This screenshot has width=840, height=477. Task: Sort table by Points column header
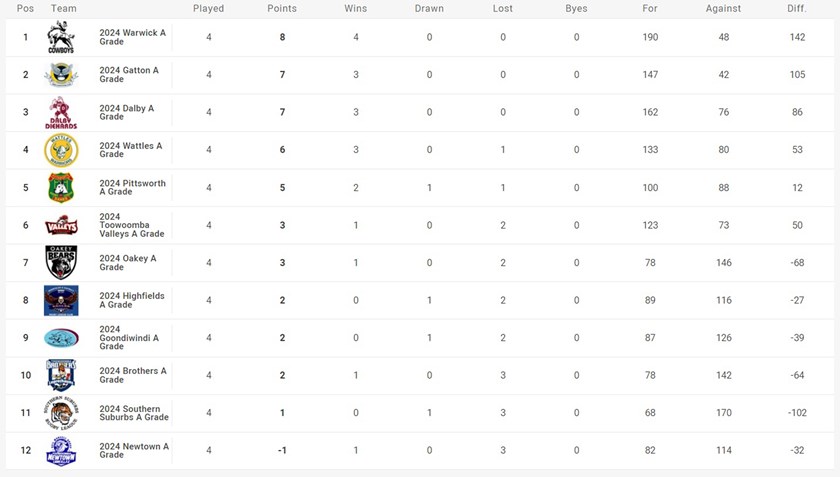pyautogui.click(x=282, y=9)
